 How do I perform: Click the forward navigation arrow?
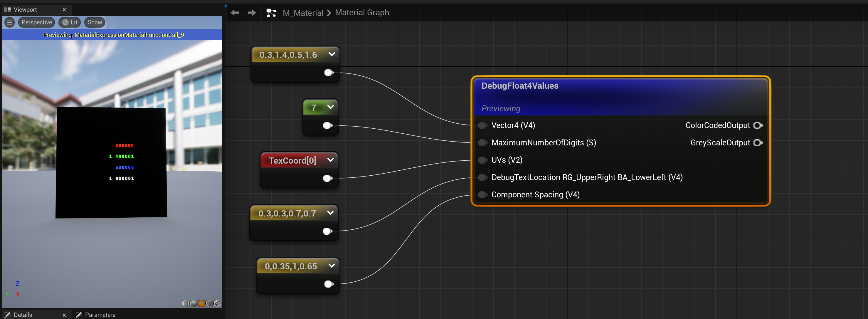point(251,13)
